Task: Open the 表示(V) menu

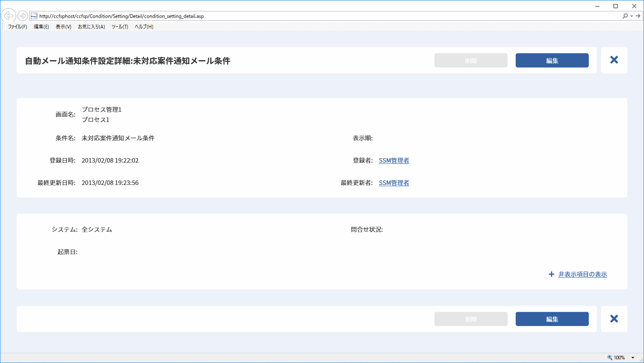Action: 63,27
